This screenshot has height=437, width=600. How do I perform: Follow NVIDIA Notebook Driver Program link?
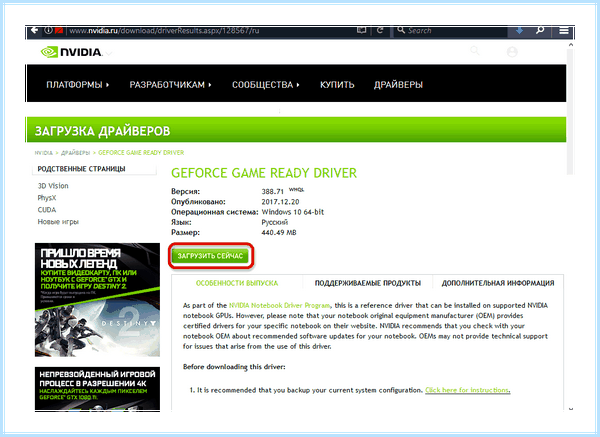[279, 305]
